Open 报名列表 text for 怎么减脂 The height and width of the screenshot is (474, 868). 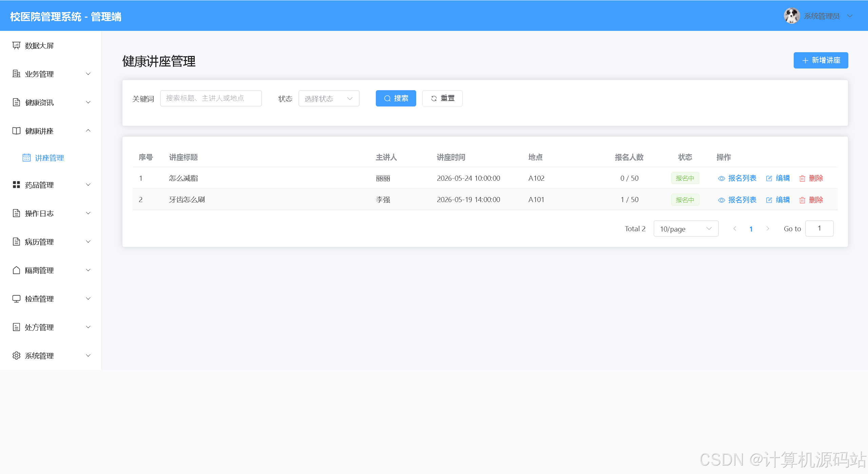742,178
